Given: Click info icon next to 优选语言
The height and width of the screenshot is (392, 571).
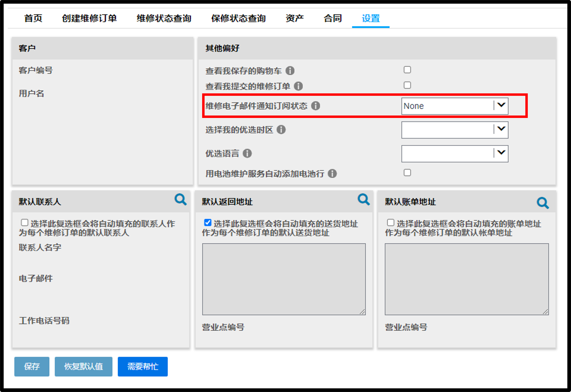Looking at the screenshot, I should pos(247,154).
